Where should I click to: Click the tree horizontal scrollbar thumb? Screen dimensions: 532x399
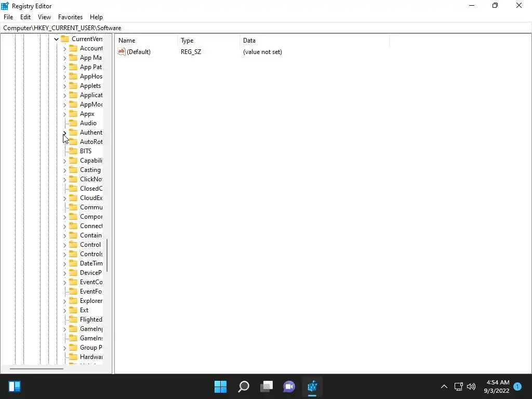tap(36, 368)
